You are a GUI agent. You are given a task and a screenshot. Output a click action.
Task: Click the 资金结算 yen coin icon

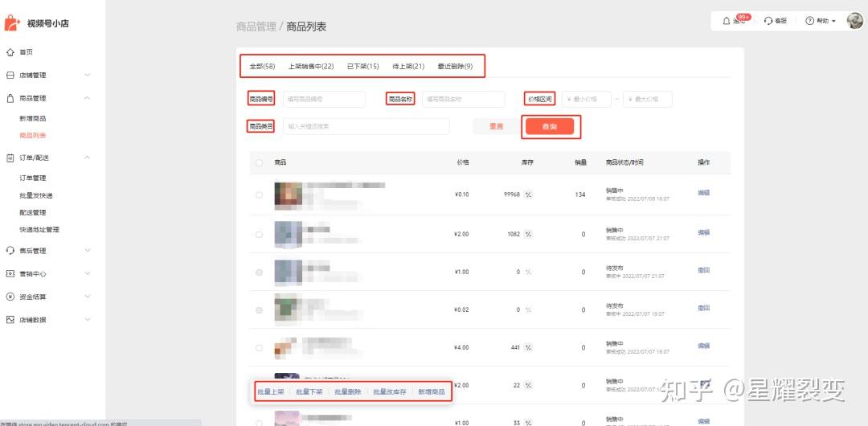coord(10,297)
